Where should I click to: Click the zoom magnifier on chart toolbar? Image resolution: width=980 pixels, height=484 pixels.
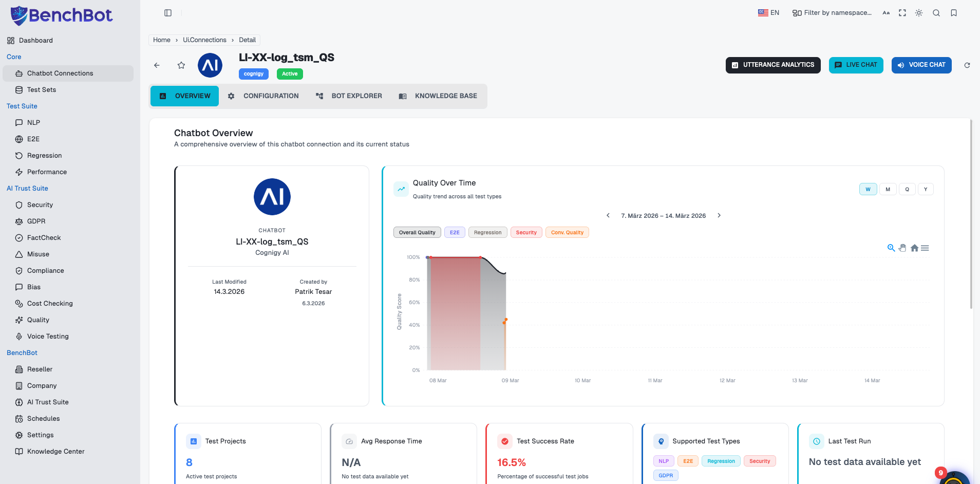(x=891, y=248)
